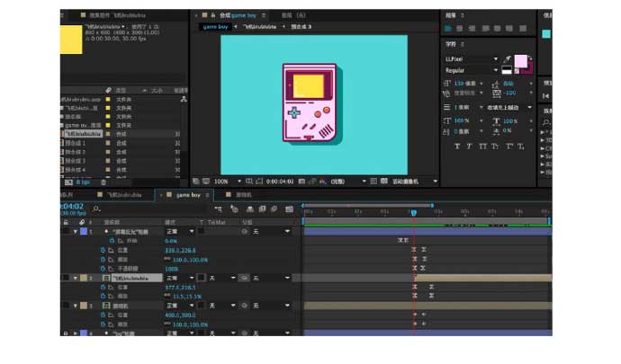Viewport: 621px width, 364px height.
Task: Click the snapshot camera icon in viewer footer
Action: tap(301, 182)
